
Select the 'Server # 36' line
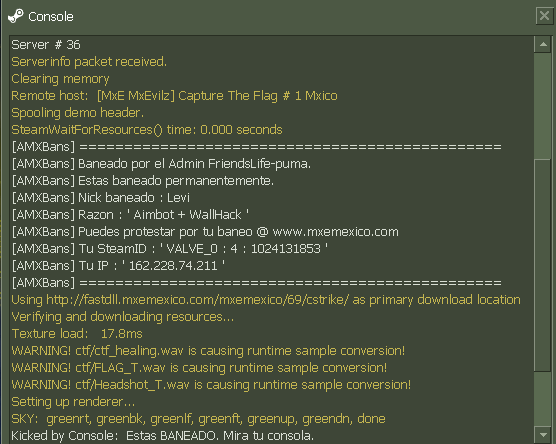(x=46, y=45)
